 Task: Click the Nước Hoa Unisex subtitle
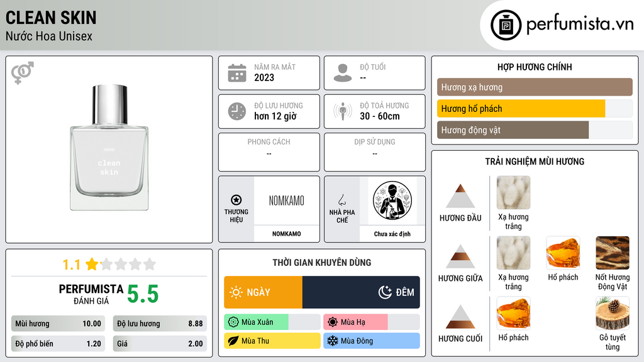[x=49, y=36]
